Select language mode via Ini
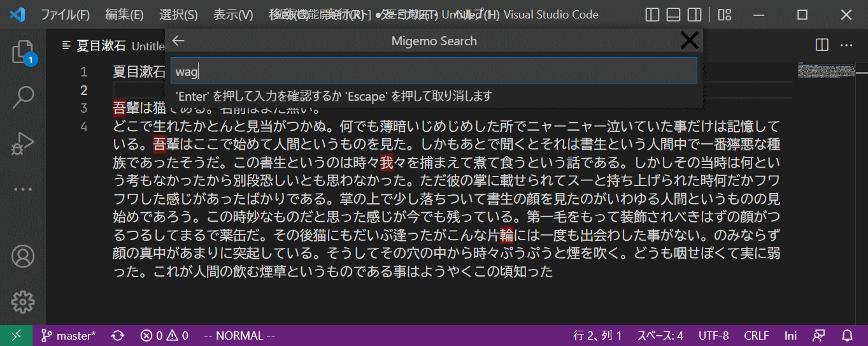 790,335
